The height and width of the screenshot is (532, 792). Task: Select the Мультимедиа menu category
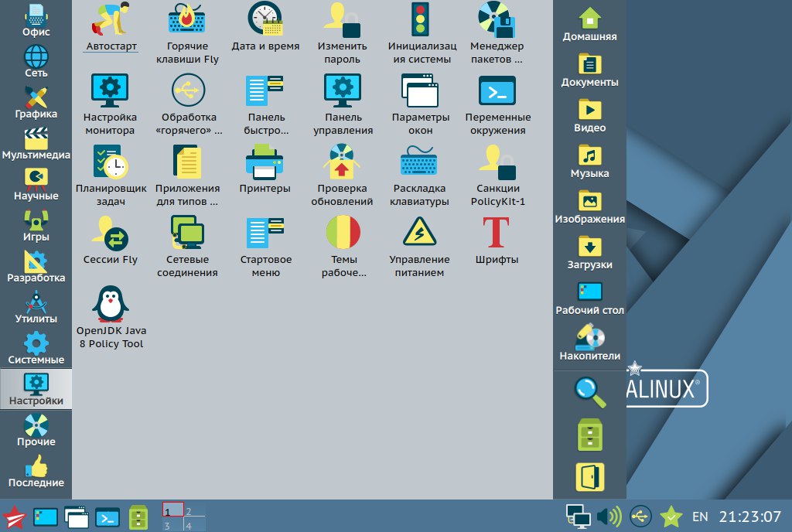tap(36, 143)
